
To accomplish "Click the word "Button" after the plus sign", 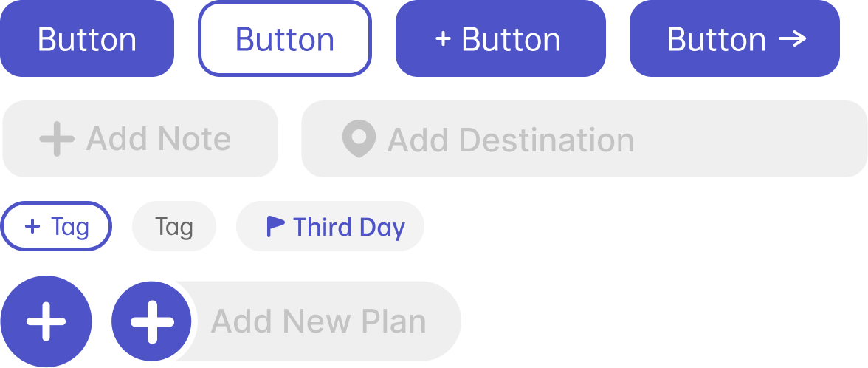I will coord(511,39).
